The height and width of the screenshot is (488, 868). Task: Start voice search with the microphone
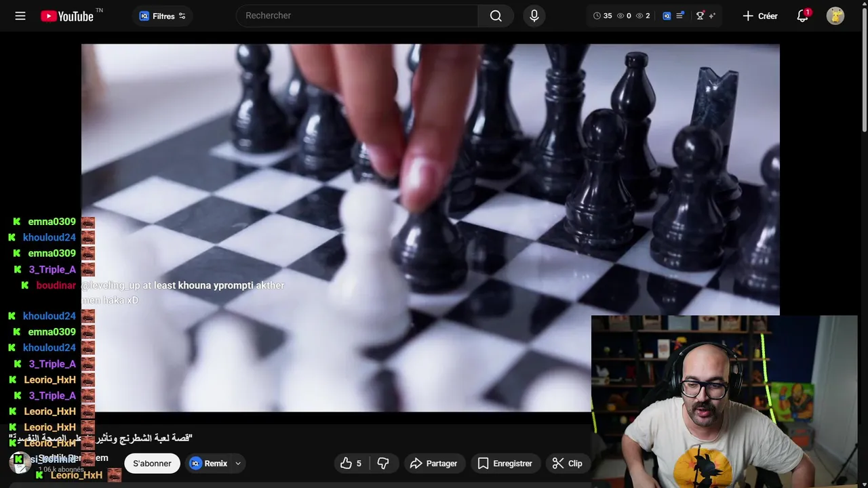[x=534, y=16]
